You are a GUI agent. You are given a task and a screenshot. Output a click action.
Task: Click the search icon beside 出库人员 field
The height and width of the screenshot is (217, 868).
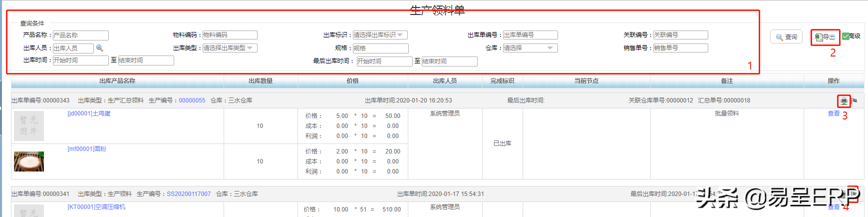point(100,48)
